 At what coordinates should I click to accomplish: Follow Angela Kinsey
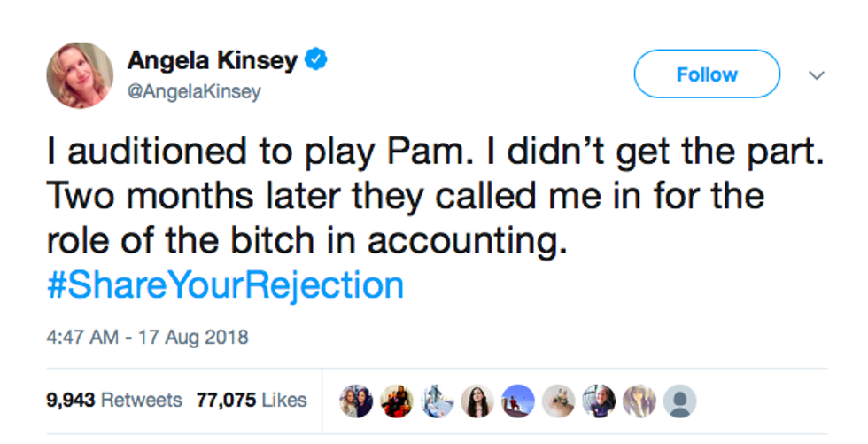[x=706, y=74]
